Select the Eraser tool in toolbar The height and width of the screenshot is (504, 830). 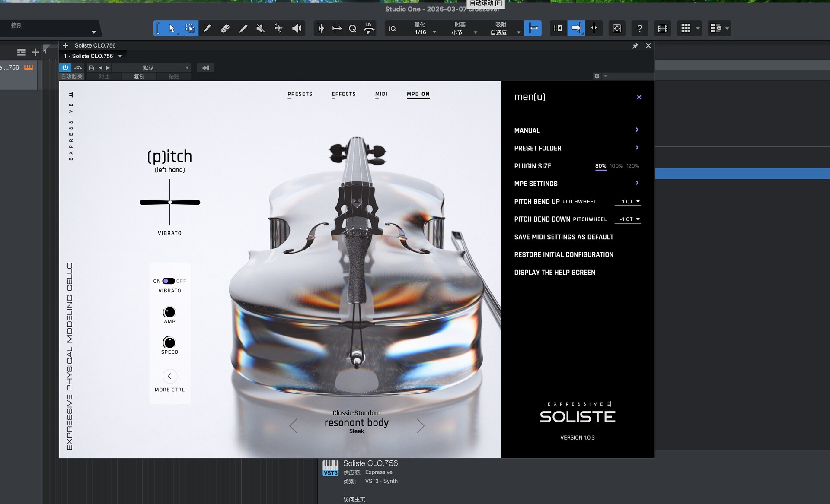coord(225,29)
